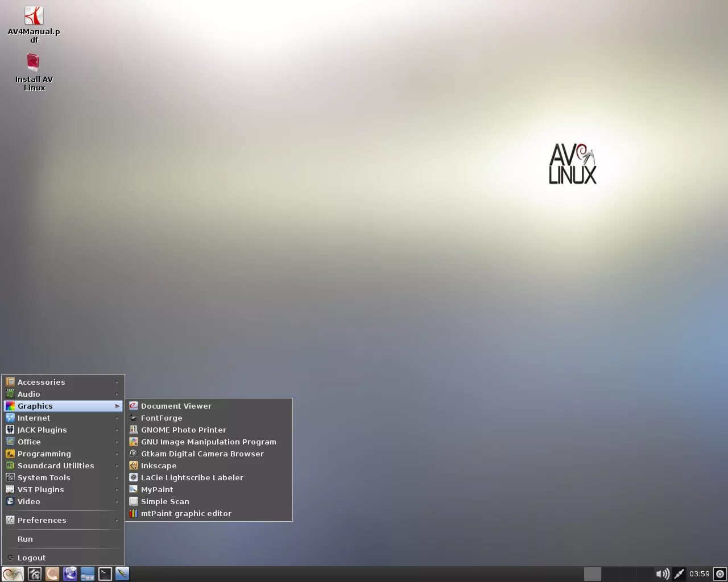Launch Document Viewer from Graphics menu

click(x=209, y=406)
